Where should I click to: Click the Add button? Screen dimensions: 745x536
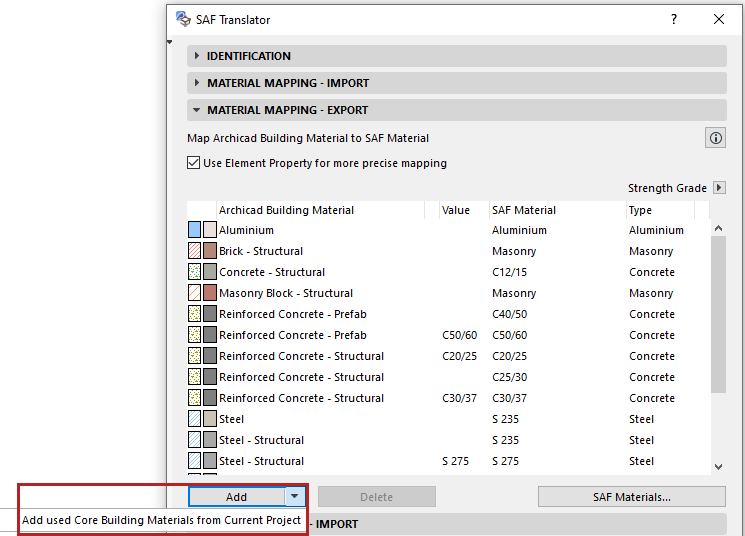click(x=236, y=497)
